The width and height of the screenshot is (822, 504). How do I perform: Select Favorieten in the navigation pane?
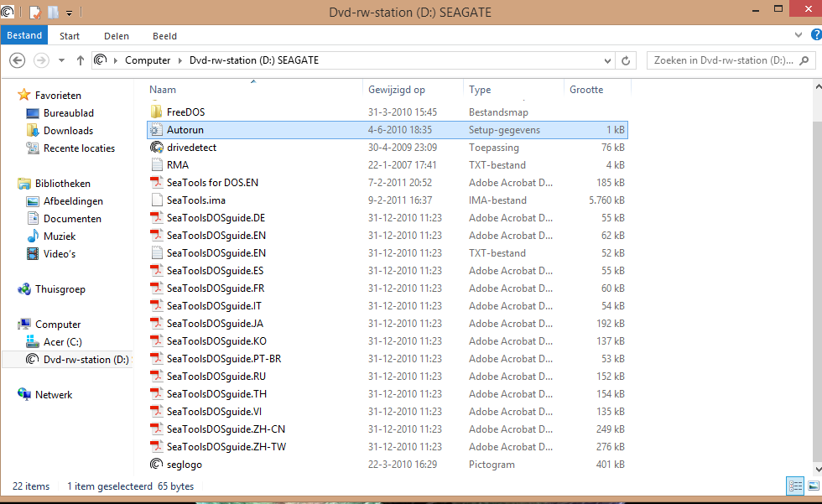[58, 96]
